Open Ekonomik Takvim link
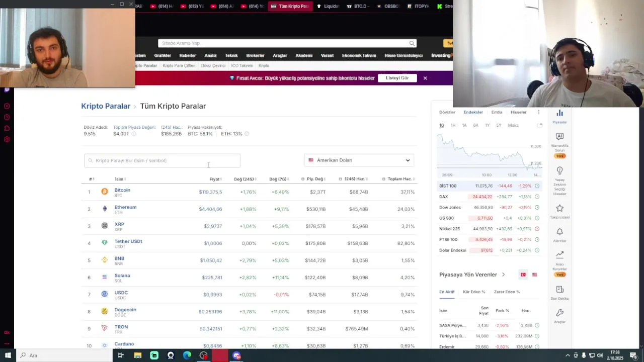This screenshot has width=644, height=362. click(359, 55)
